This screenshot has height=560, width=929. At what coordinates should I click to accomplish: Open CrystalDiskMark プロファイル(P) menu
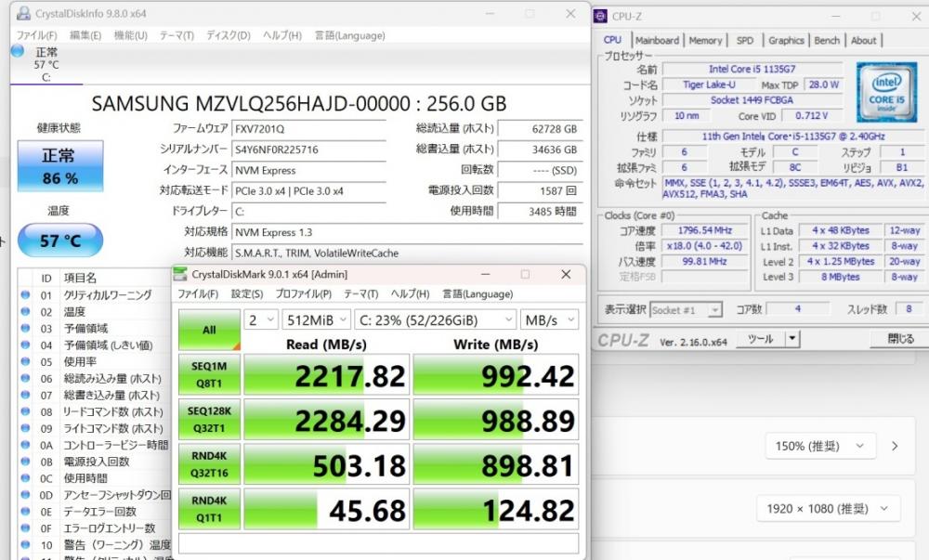coord(304,293)
